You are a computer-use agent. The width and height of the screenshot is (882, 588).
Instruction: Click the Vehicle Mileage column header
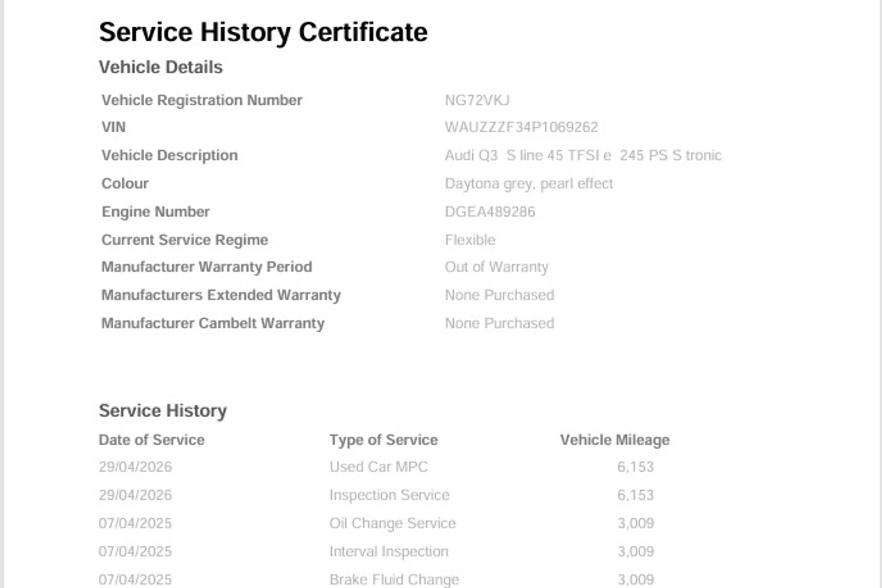tap(614, 440)
